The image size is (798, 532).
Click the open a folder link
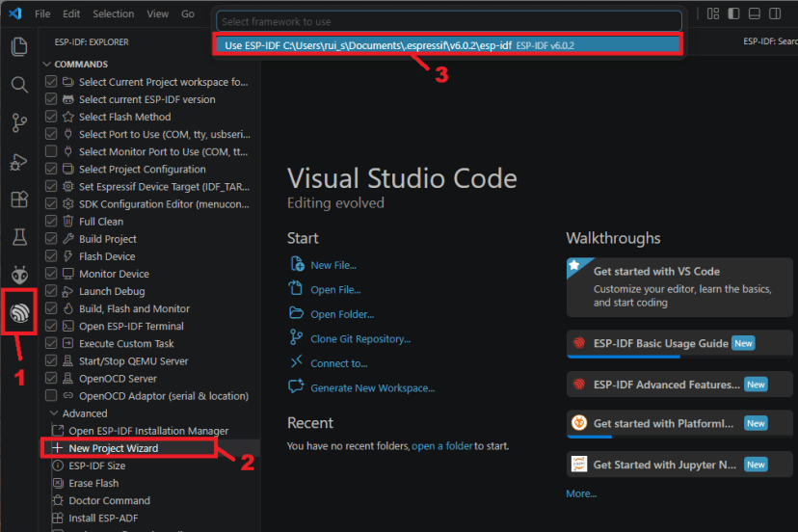442,446
